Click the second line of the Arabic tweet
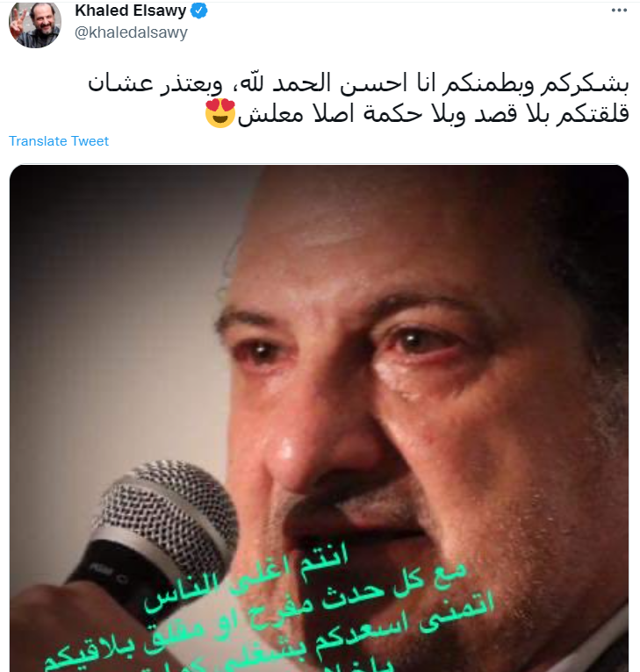The width and height of the screenshot is (640, 672). 417,114
